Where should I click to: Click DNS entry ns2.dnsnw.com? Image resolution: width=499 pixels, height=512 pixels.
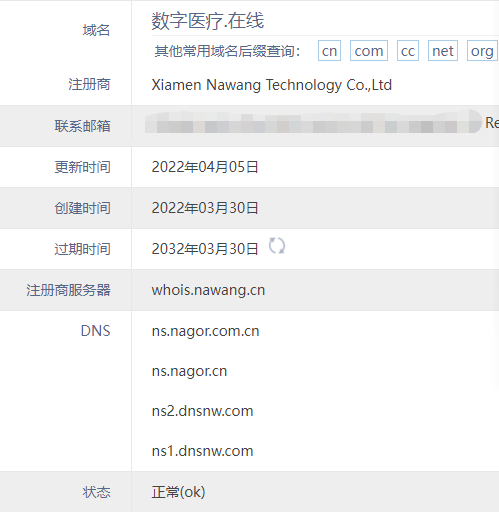click(202, 411)
